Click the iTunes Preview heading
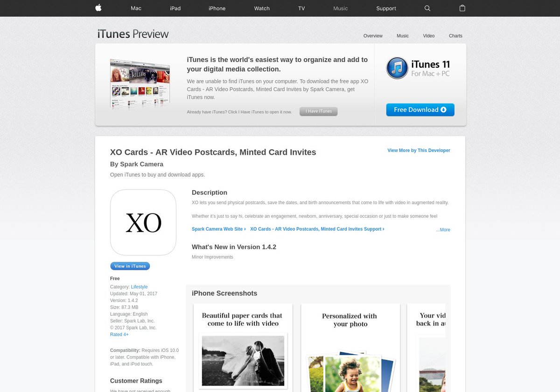This screenshot has height=392, width=560. tap(133, 34)
